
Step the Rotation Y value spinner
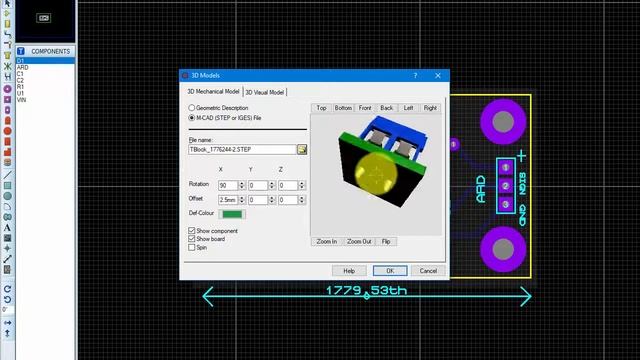272,185
